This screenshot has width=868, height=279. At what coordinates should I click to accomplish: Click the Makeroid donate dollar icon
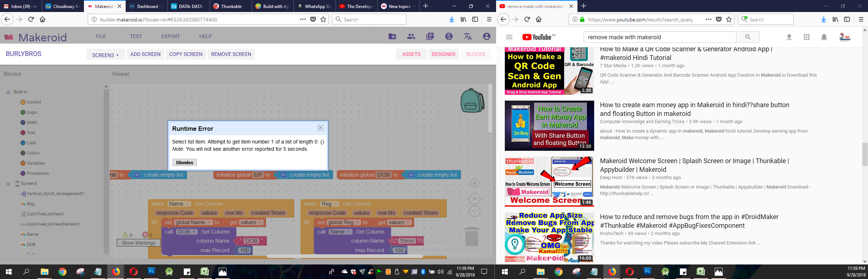pyautogui.click(x=449, y=36)
